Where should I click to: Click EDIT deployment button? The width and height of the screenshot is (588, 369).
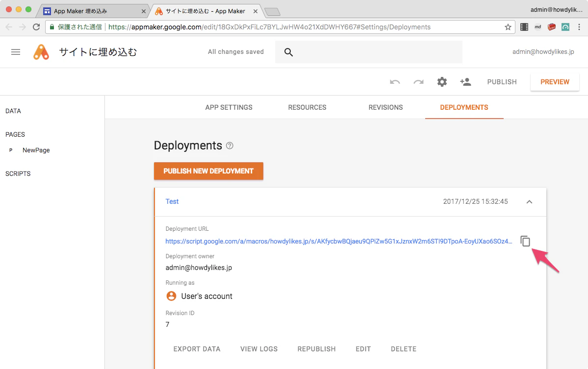click(363, 349)
